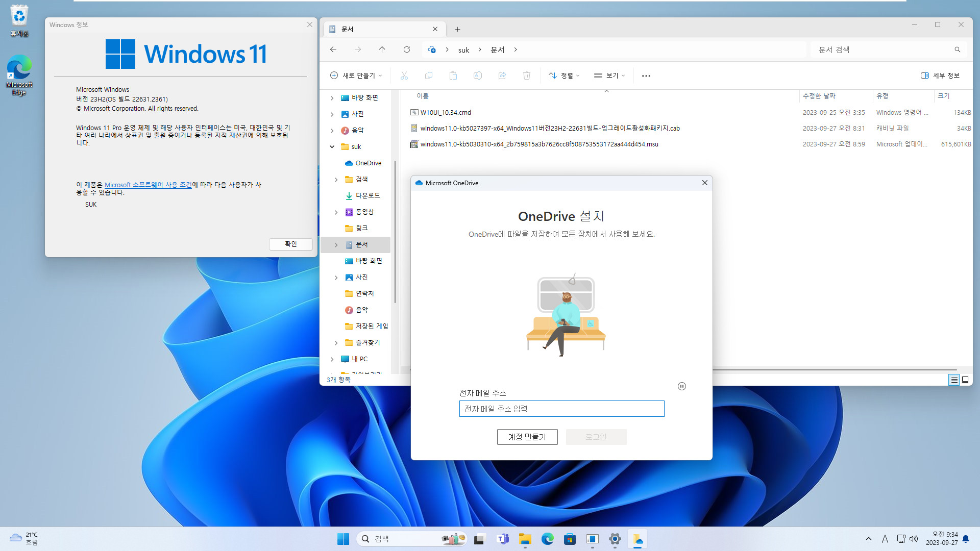Toggle the 세부 정보 details pane

[940, 76]
